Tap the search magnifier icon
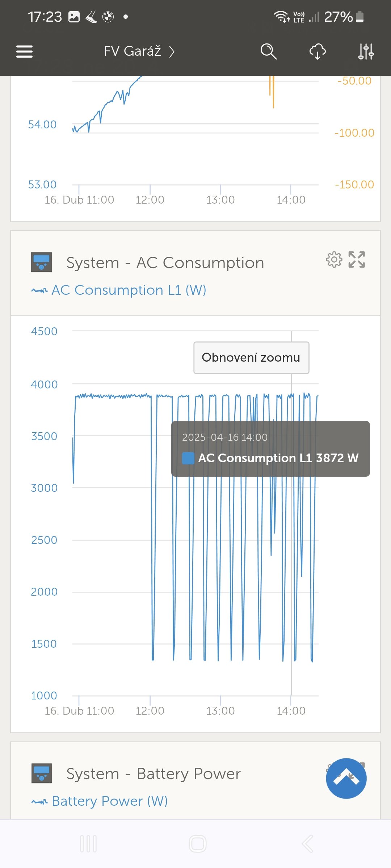This screenshot has width=391, height=868. coord(268,51)
